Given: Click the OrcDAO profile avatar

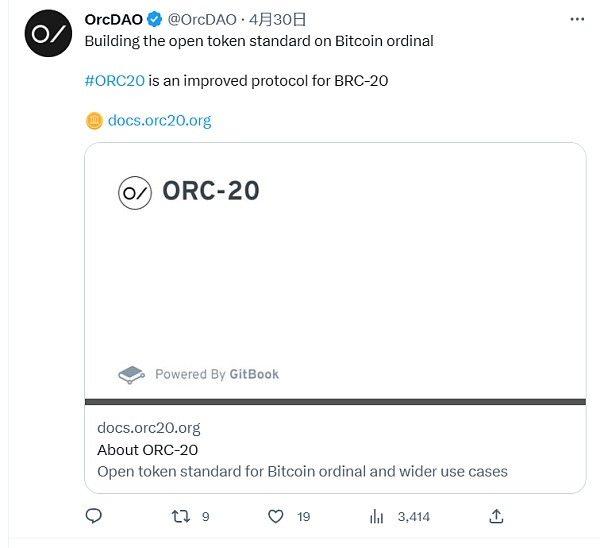Looking at the screenshot, I should [48, 33].
